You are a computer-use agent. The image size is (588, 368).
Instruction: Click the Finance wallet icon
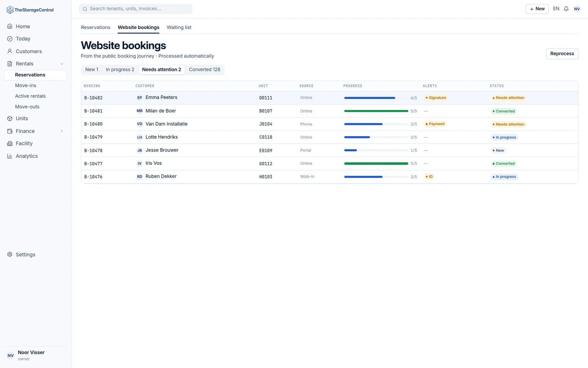point(10,131)
